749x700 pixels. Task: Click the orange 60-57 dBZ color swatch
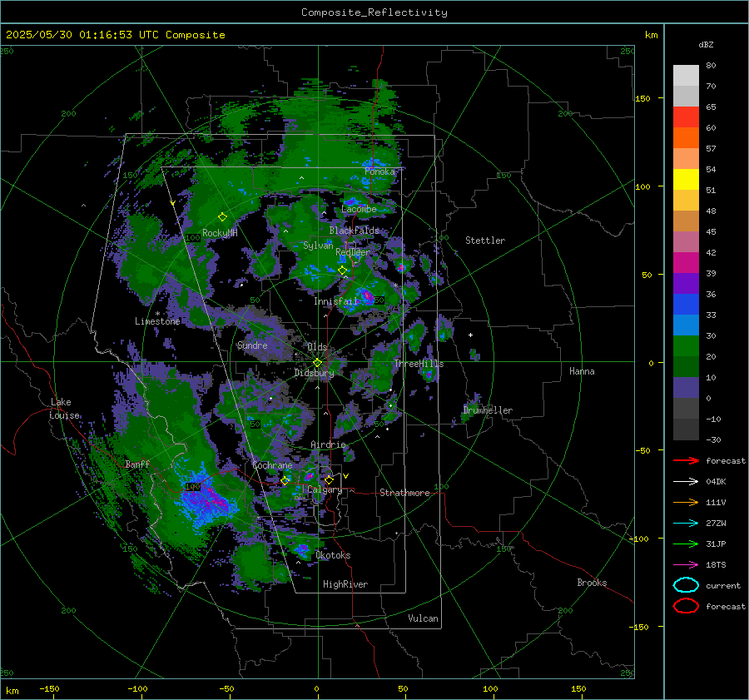pos(686,138)
